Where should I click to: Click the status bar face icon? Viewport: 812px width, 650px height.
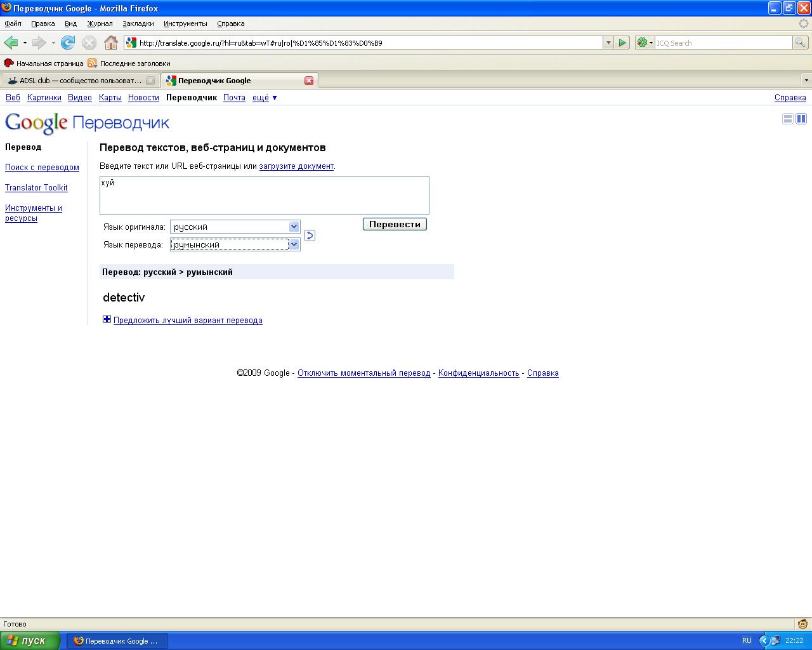tap(803, 624)
